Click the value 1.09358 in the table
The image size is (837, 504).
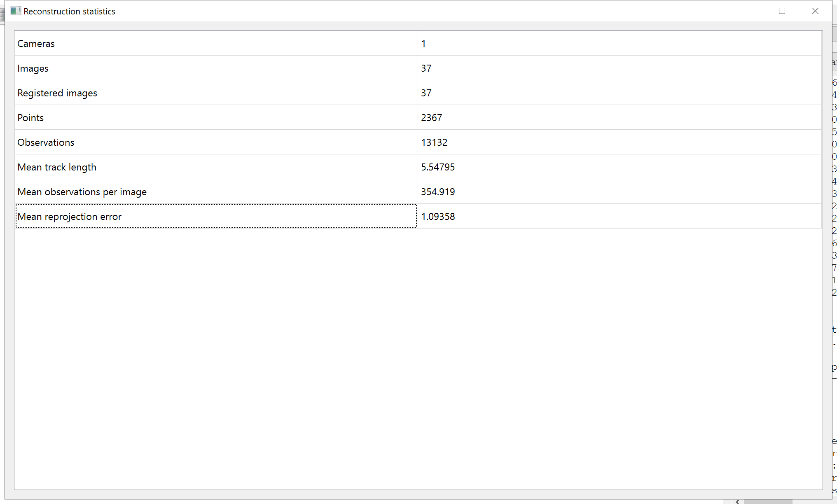click(438, 216)
